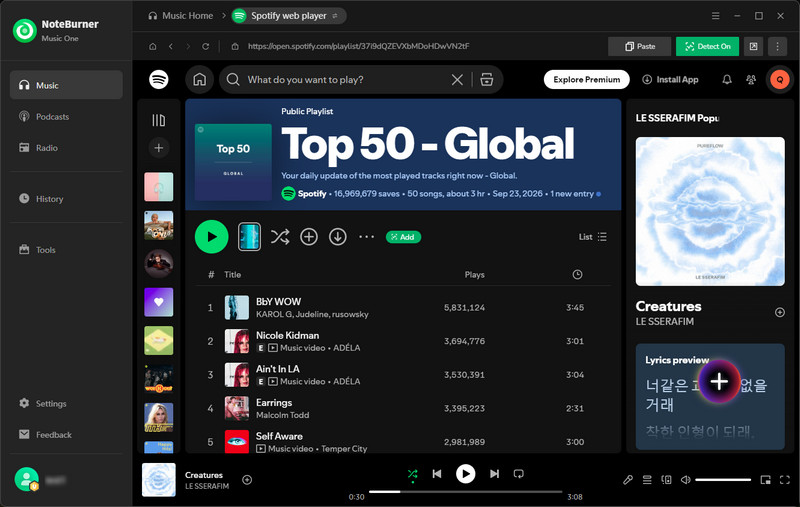Open the List view options dropdown
Screen dimensions: 800x507
[593, 237]
